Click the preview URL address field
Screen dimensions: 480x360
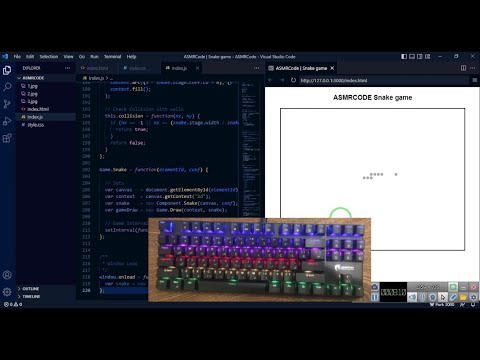383,80
